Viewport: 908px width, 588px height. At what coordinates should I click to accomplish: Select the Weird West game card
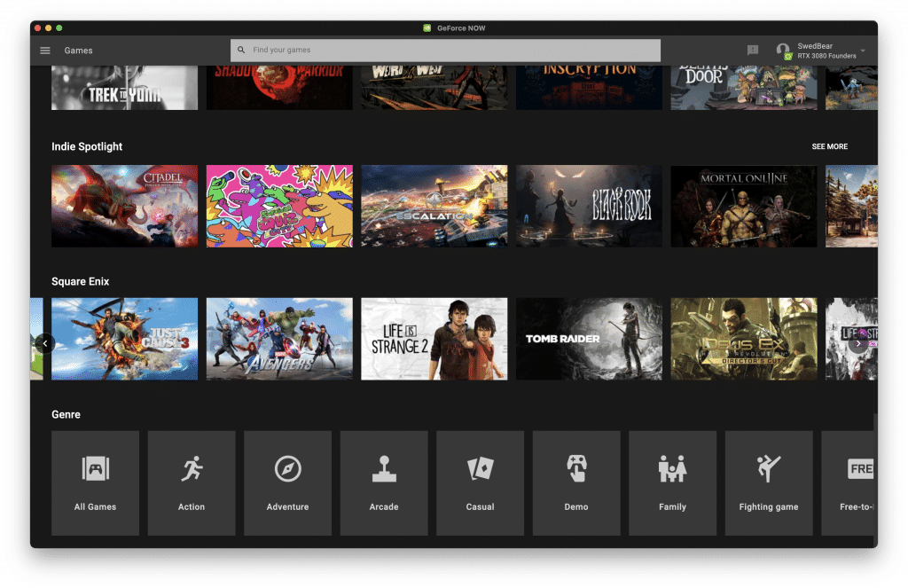pyautogui.click(x=434, y=88)
